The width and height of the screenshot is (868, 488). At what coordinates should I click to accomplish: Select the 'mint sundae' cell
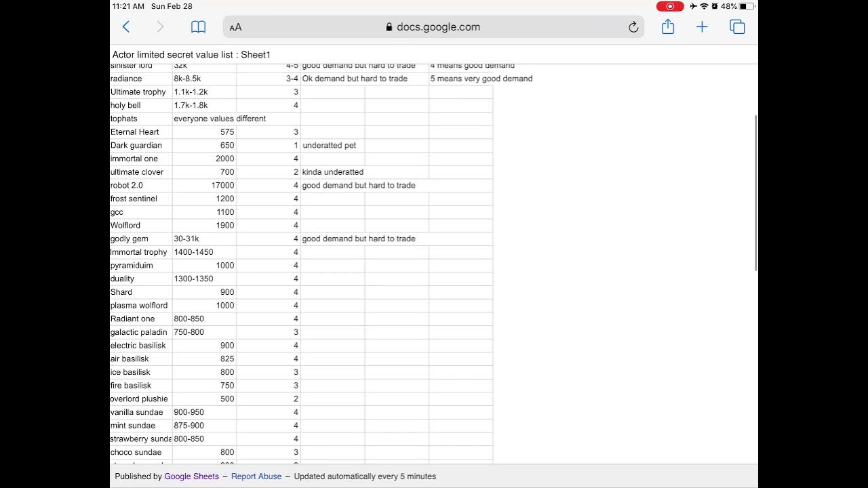click(x=141, y=426)
